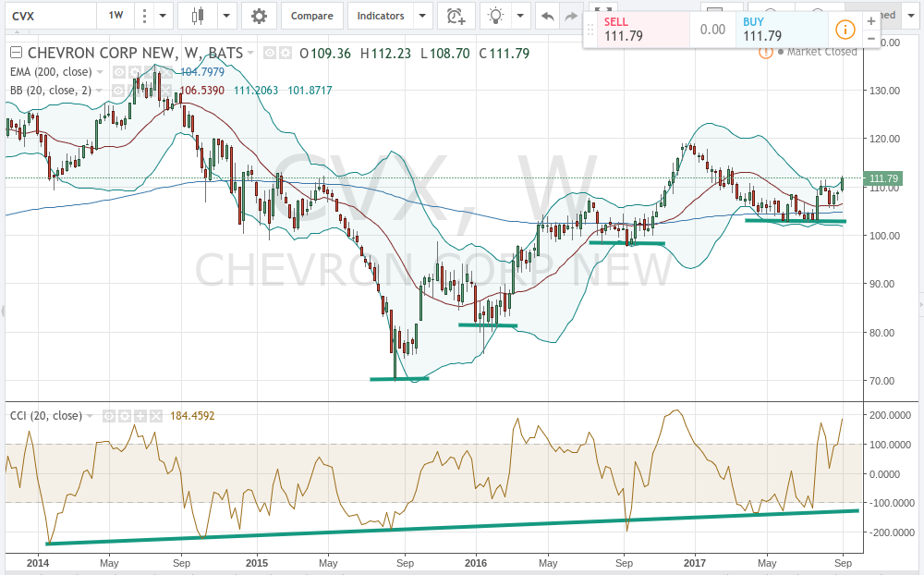924x575 pixels.
Task: Expand the BB (20, close, 2) dropdown arrow
Action: [x=100, y=91]
